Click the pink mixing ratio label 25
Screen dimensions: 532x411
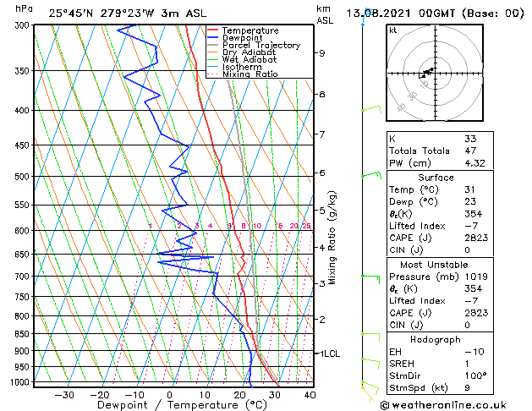point(306,226)
